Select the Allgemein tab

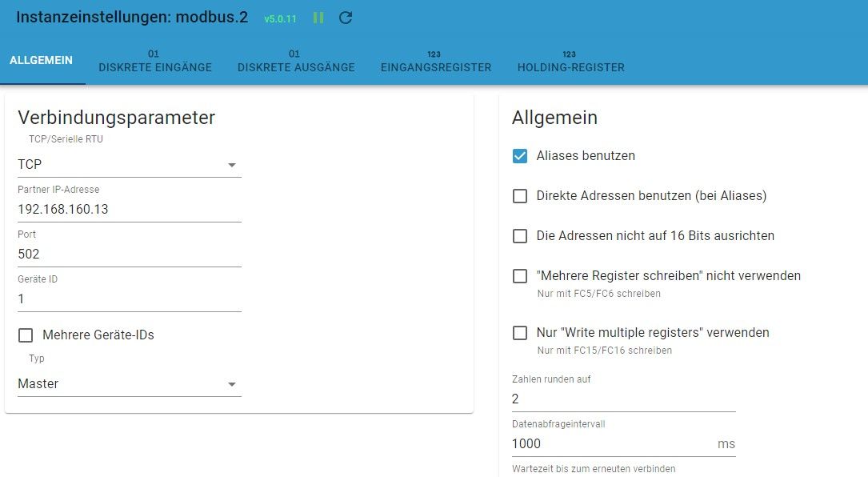click(42, 60)
